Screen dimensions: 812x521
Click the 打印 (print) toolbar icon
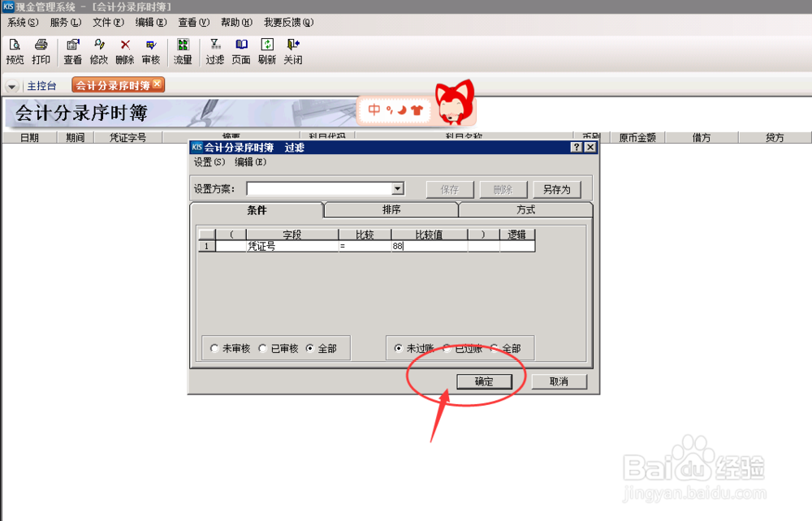pos(41,52)
